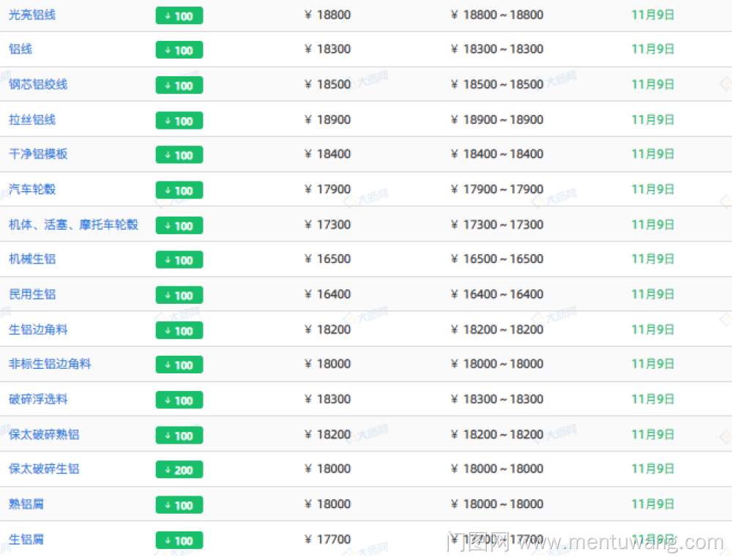Click the down-200 badge for 保太破碎生铝
The height and width of the screenshot is (560, 732).
(x=179, y=469)
